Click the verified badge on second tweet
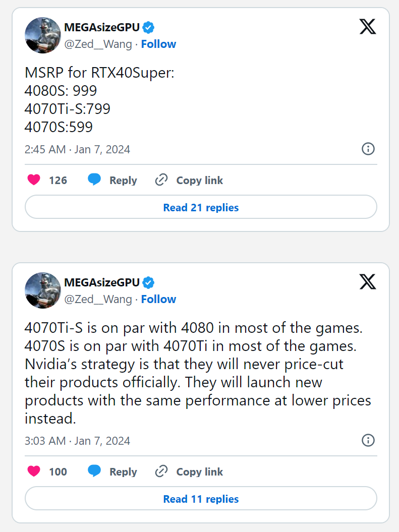399x532 pixels. click(148, 282)
